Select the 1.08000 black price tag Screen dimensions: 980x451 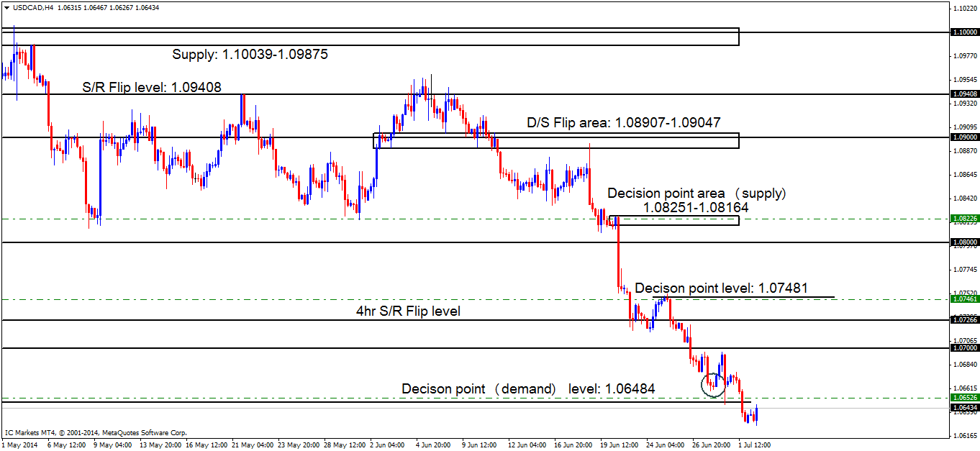965,242
